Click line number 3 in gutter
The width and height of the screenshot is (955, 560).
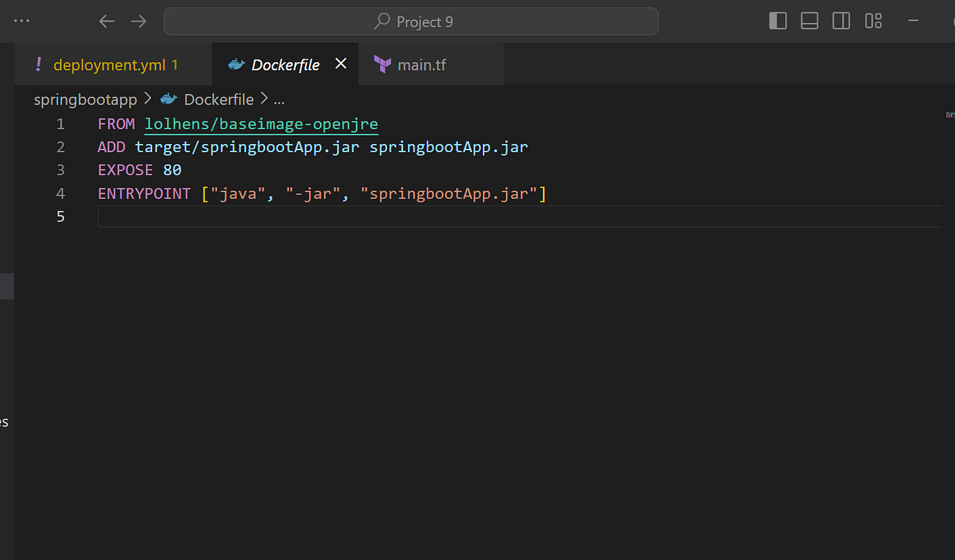pos(61,171)
